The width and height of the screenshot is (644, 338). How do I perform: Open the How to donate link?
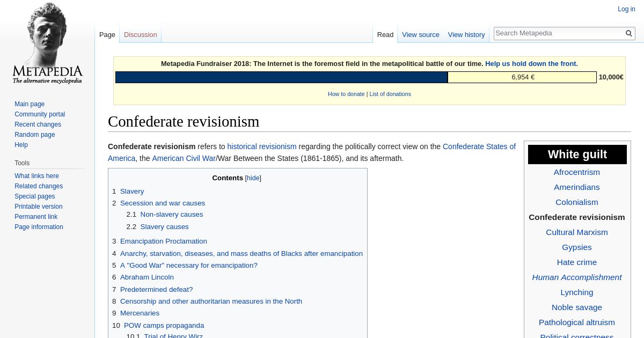click(x=346, y=94)
